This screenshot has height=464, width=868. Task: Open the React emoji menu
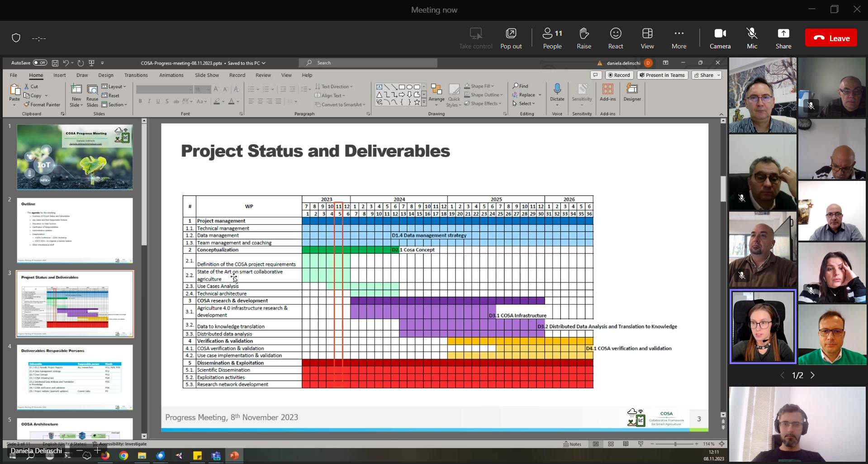click(x=615, y=34)
